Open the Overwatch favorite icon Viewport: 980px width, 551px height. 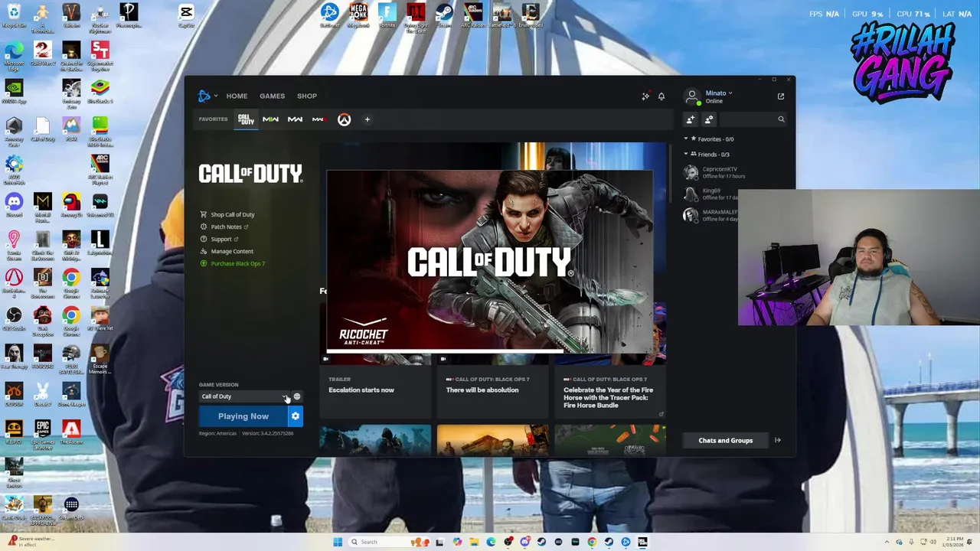(344, 119)
